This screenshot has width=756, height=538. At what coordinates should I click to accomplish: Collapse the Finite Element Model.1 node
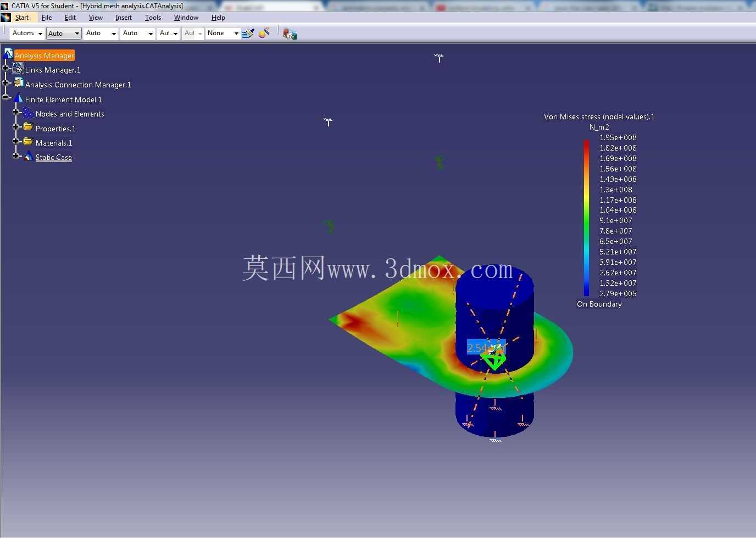(x=5, y=97)
